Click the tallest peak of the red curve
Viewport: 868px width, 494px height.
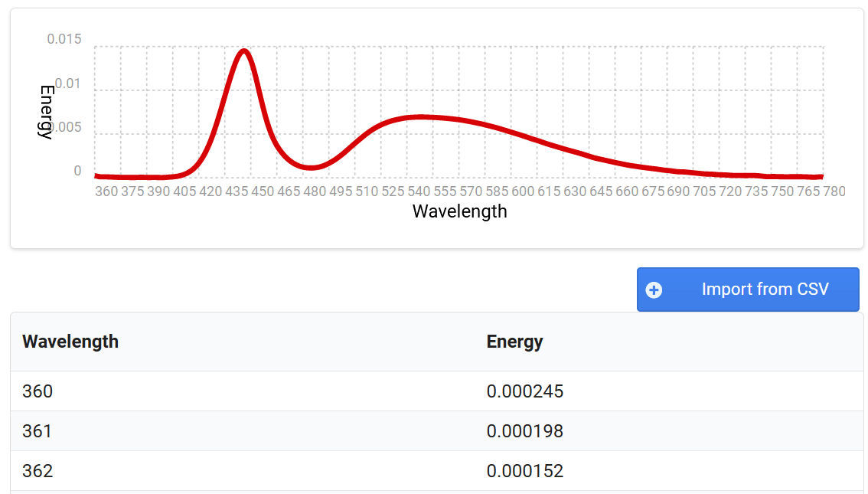click(244, 51)
